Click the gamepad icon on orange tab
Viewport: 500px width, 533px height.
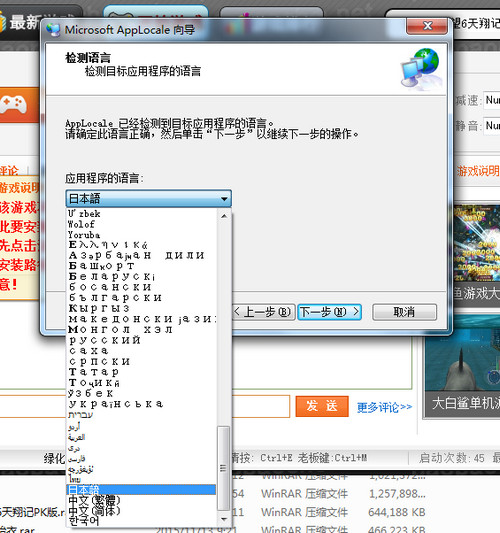coord(14,104)
